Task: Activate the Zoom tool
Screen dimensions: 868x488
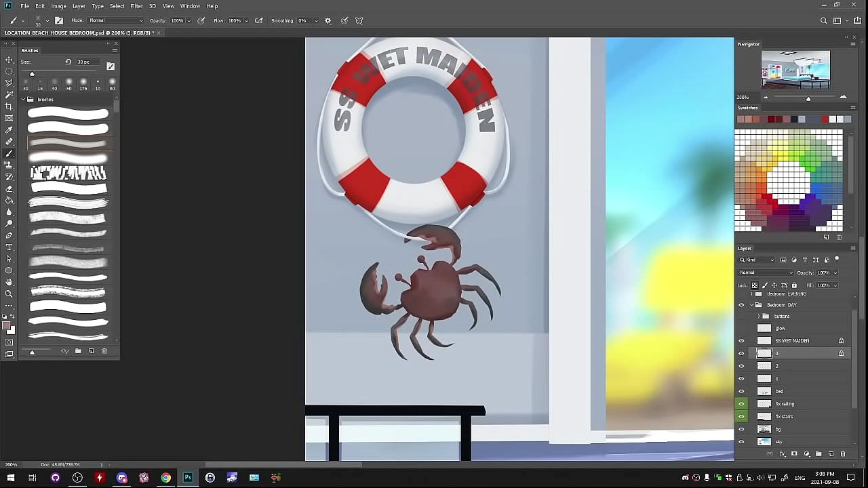Action: (9, 293)
